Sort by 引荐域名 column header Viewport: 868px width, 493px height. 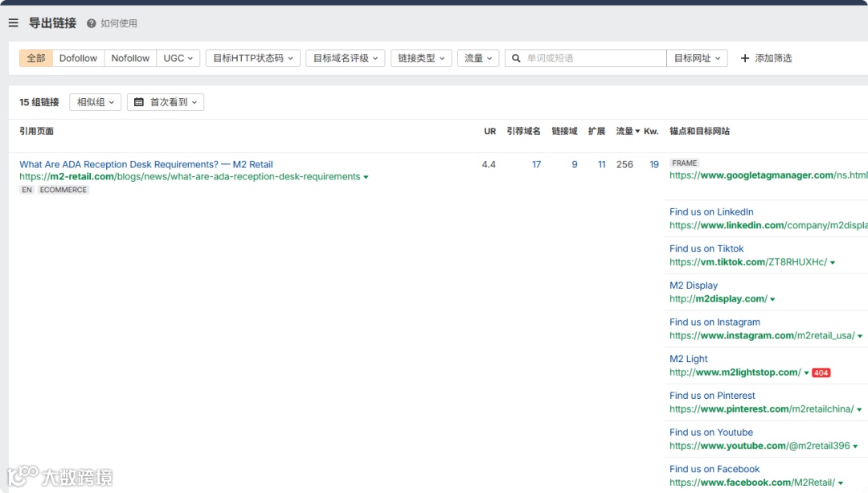coord(524,131)
